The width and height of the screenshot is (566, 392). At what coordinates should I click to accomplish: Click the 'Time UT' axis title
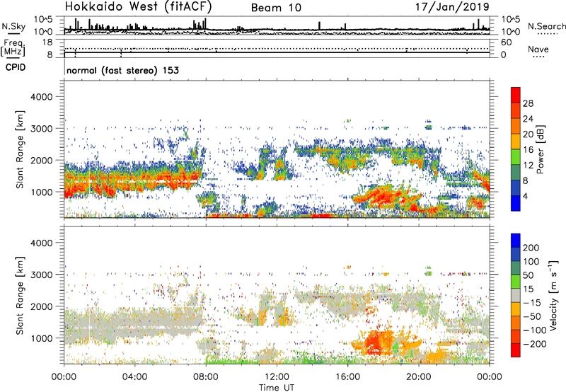click(277, 388)
